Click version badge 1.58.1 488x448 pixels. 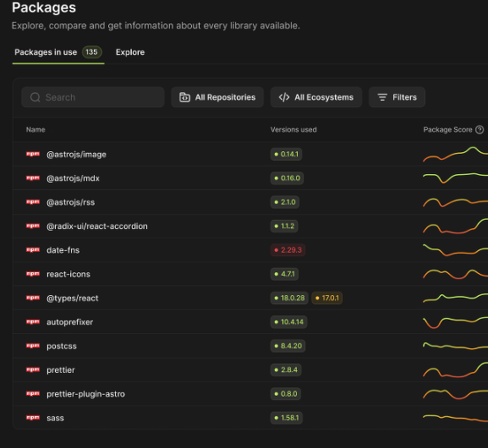286,418
